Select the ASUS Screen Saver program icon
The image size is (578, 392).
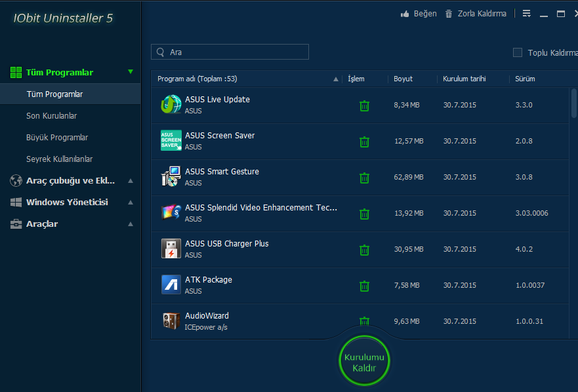[171, 140]
